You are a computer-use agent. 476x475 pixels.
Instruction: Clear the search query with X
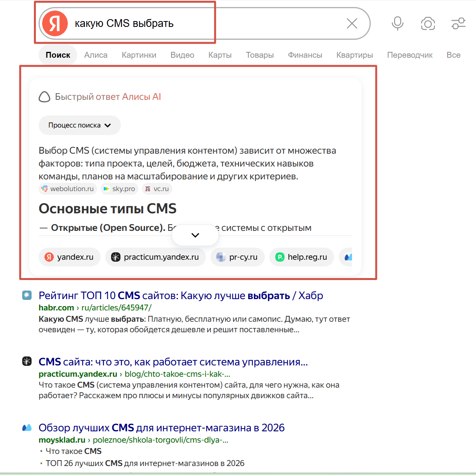pyautogui.click(x=352, y=23)
